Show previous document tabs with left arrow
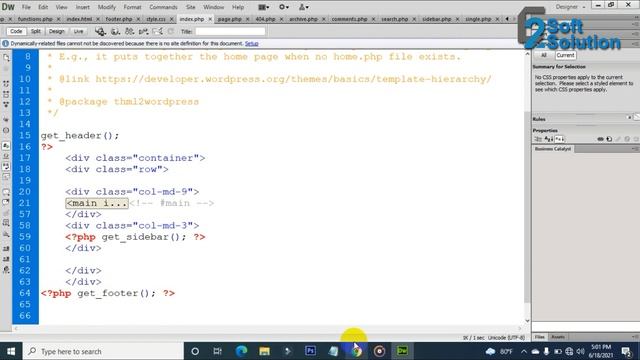Screen dimensions: 640x360 coord(507,19)
